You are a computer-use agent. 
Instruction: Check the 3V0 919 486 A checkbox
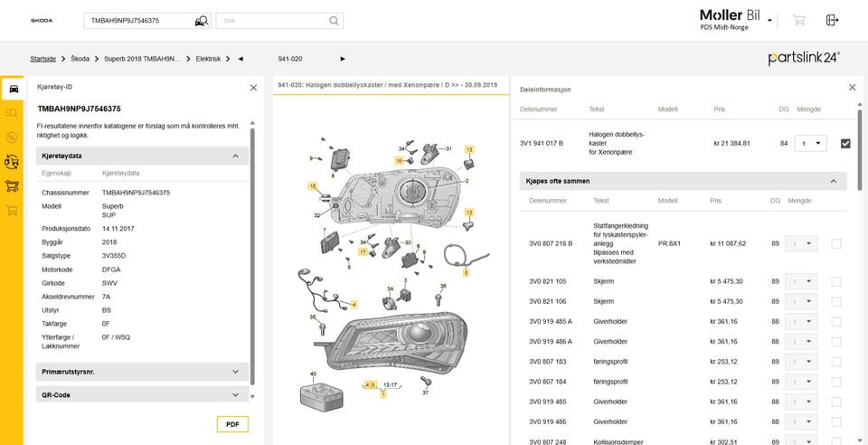(x=835, y=342)
